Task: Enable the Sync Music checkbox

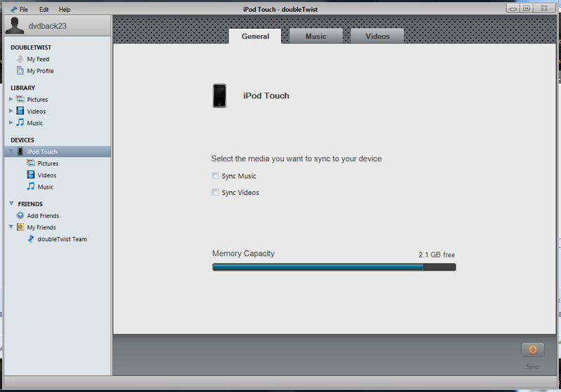Action: click(215, 175)
